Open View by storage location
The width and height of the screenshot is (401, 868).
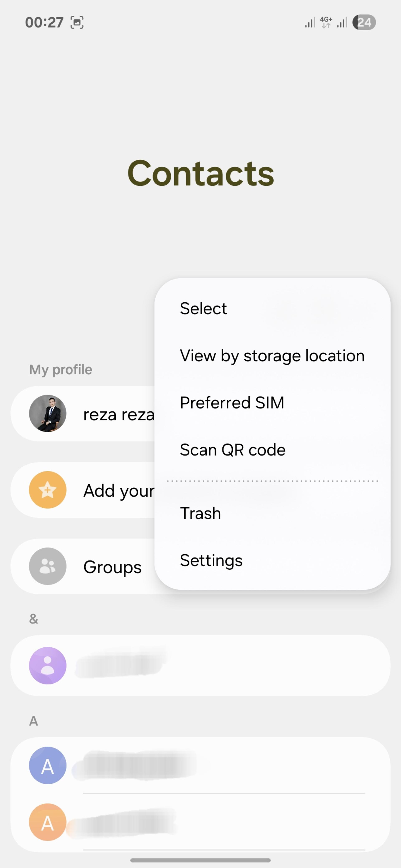tap(272, 356)
